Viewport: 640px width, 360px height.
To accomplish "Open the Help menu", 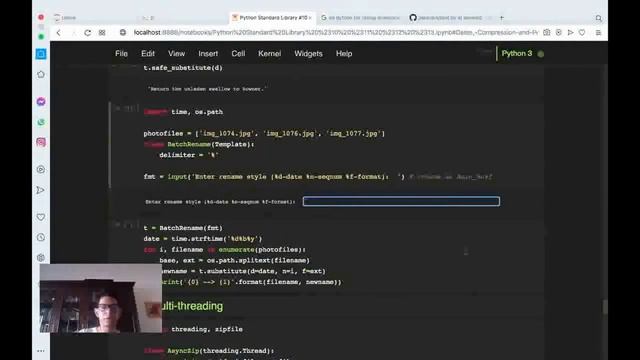I will [x=344, y=53].
